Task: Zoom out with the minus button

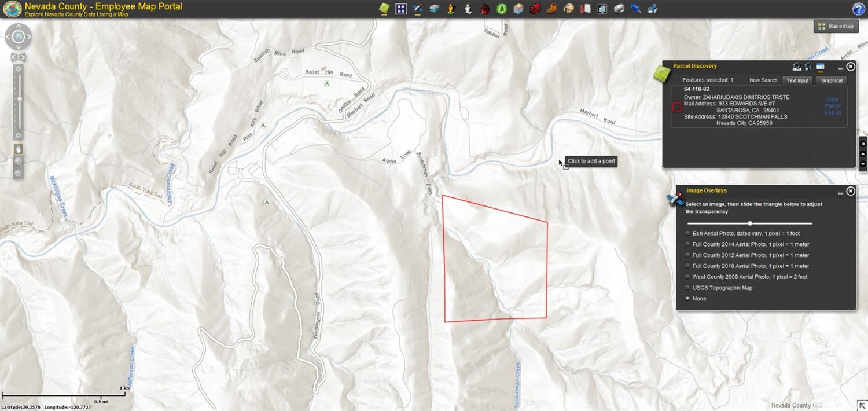Action: (19, 135)
